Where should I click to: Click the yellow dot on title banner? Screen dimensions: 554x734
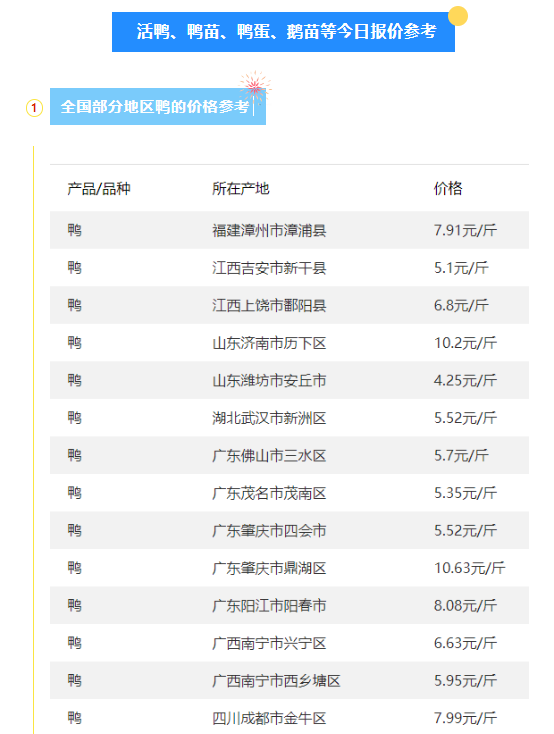pyautogui.click(x=458, y=16)
